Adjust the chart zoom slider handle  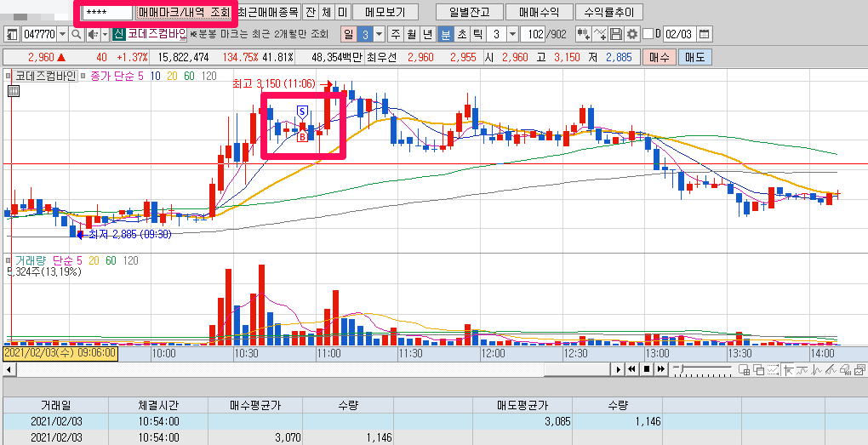682,368
